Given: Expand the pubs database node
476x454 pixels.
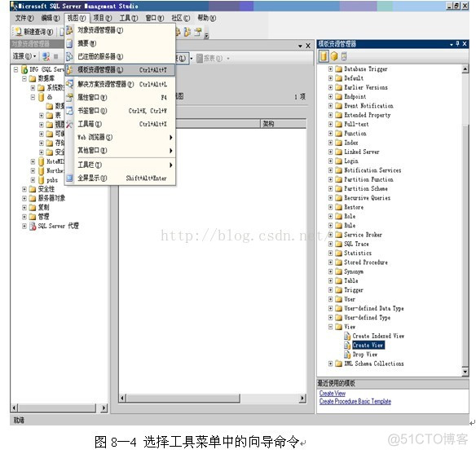Looking at the screenshot, I should click(33, 179).
